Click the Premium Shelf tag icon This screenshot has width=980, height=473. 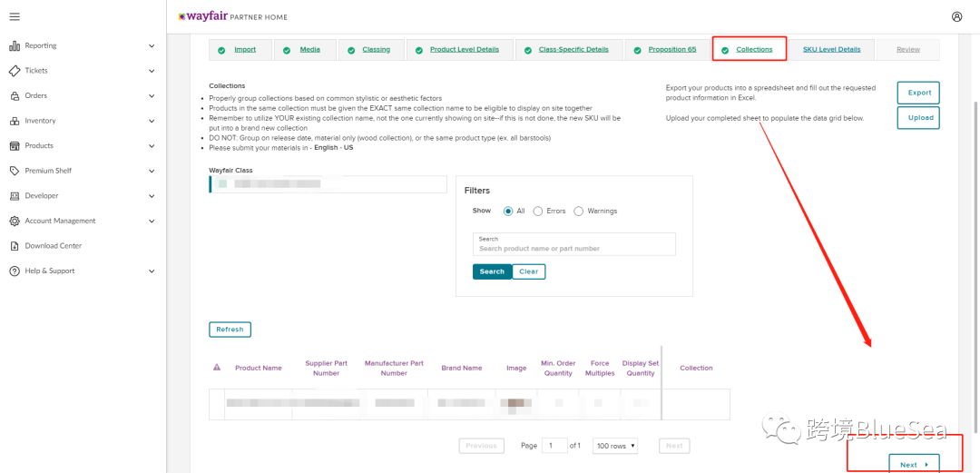pos(15,171)
